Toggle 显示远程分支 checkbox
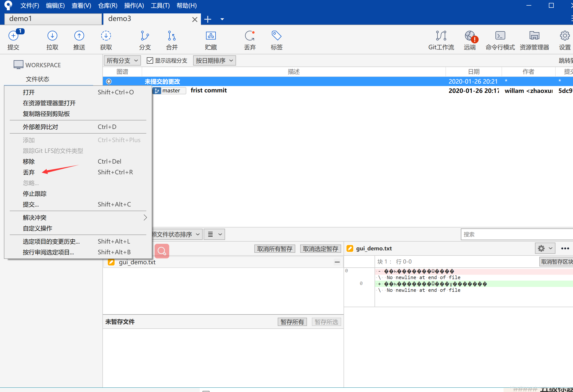The width and height of the screenshot is (573, 392). point(150,60)
